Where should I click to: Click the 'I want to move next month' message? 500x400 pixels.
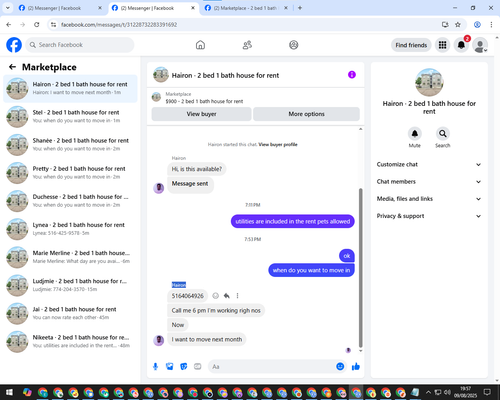pos(207,339)
